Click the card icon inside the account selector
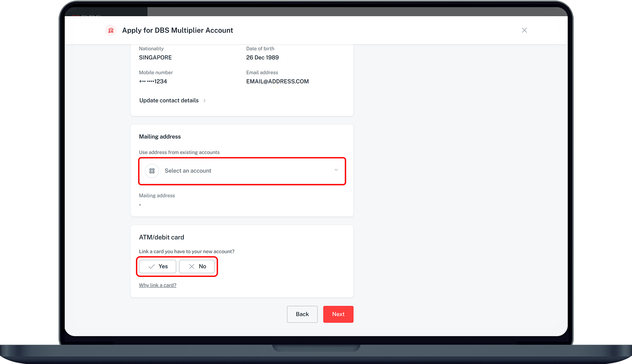The width and height of the screenshot is (632, 364). point(152,171)
